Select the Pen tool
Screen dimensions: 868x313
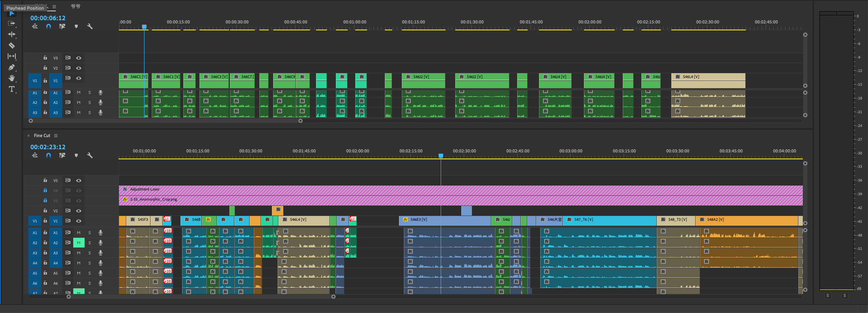click(x=12, y=67)
